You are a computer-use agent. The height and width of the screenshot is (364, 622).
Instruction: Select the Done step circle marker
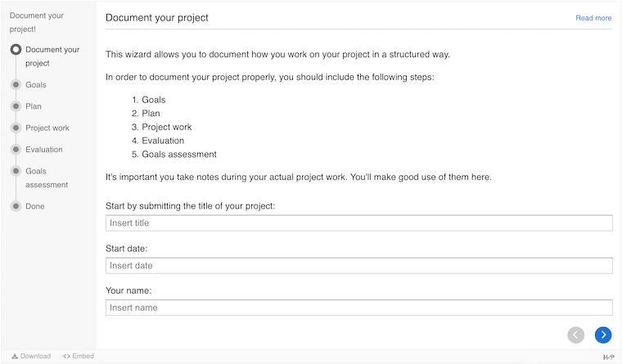click(16, 206)
